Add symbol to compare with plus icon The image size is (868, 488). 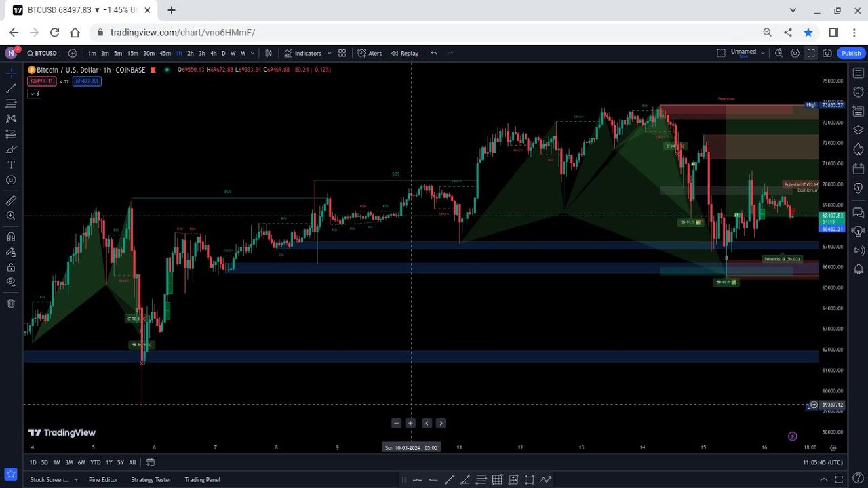(73, 53)
